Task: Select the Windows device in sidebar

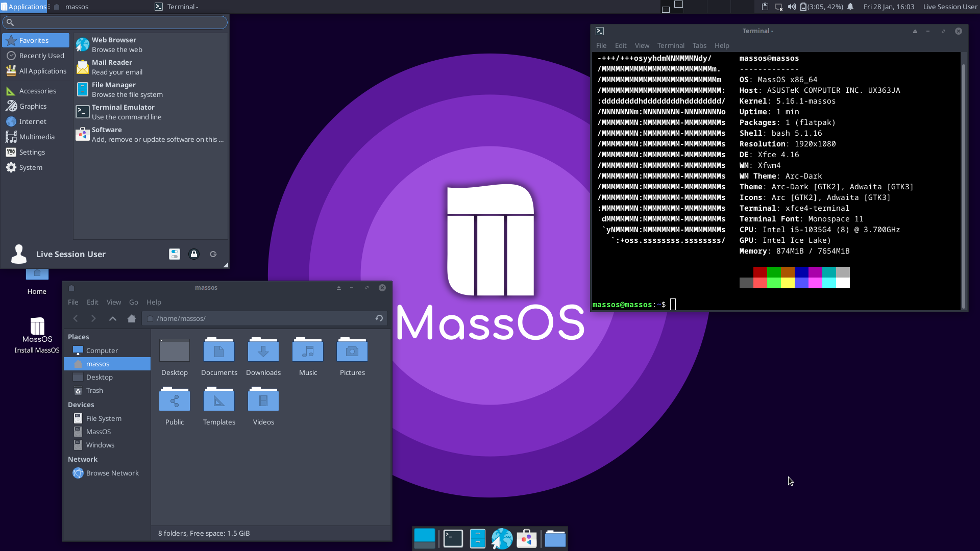Action: click(100, 445)
